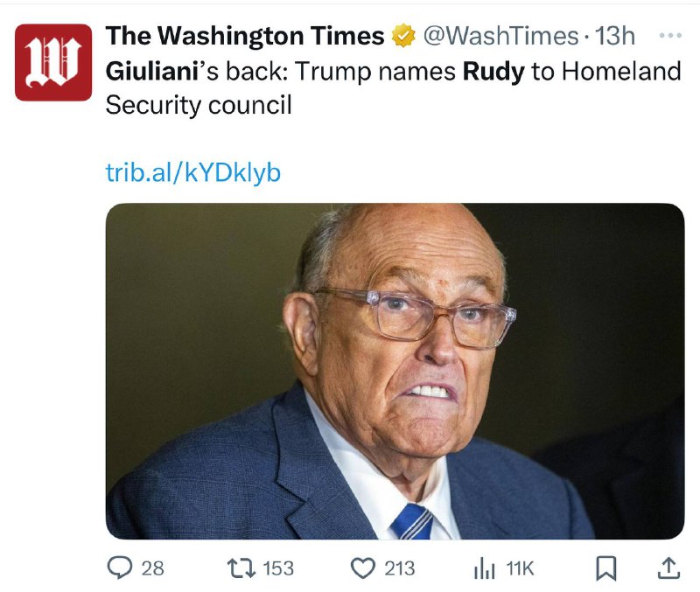The height and width of the screenshot is (592, 700).
Task: Open the trib.al/kYDklyb link
Action: coord(193,172)
